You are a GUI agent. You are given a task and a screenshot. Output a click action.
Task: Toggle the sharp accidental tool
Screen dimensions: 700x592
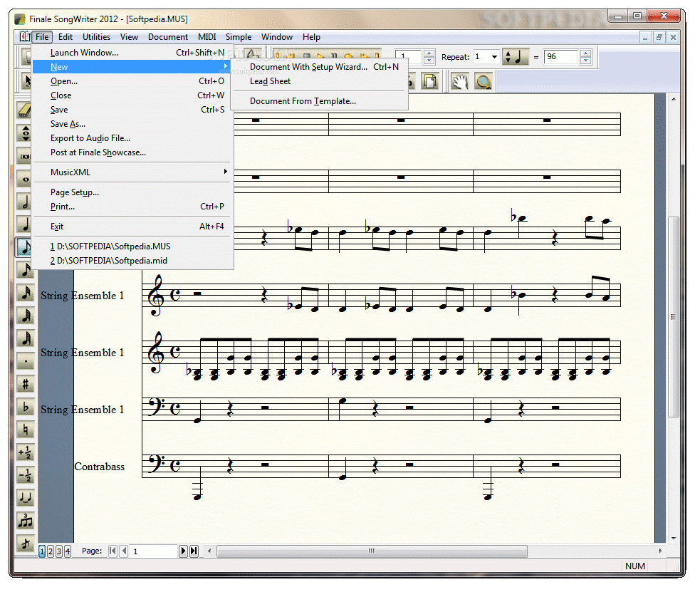(25, 383)
